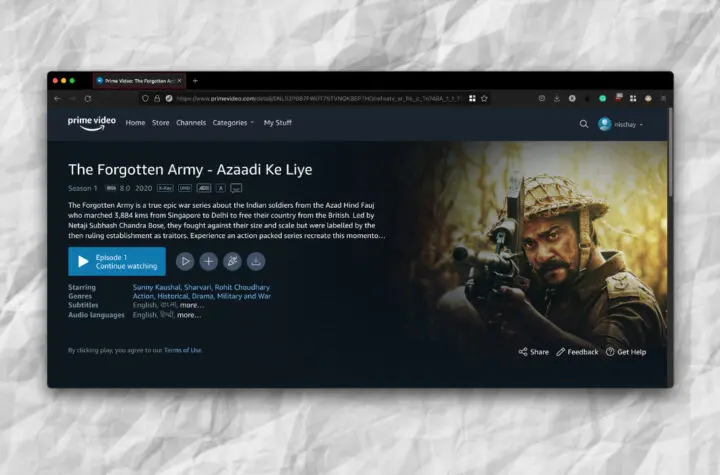The image size is (720, 475).
Task: Expand Audio languages via 'more…'
Action: (189, 315)
